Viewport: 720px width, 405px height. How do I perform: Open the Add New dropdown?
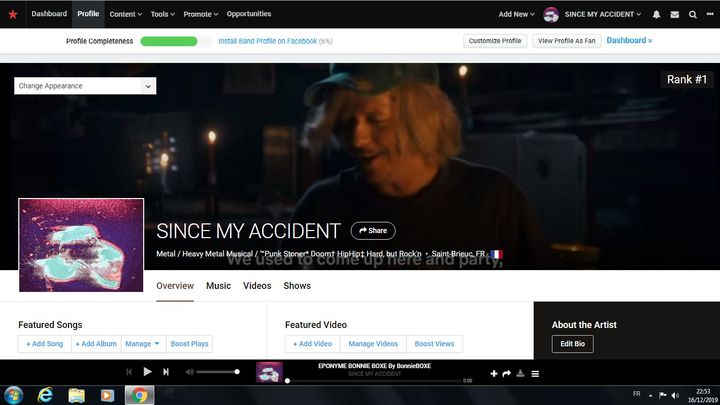click(x=517, y=14)
